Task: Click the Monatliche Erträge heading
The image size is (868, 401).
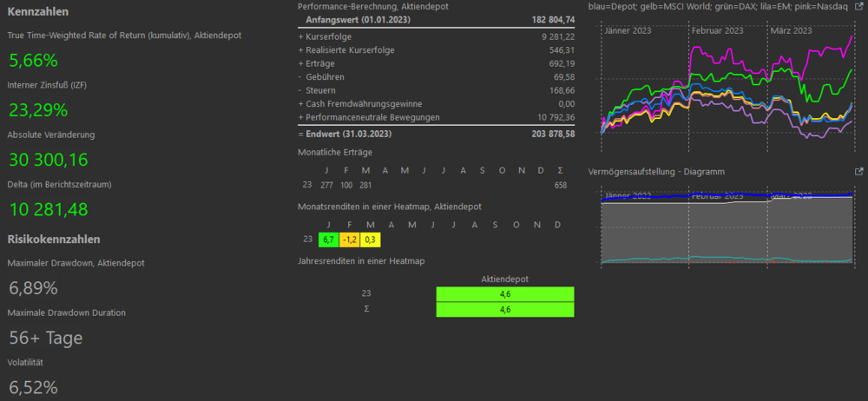Action: pos(335,151)
